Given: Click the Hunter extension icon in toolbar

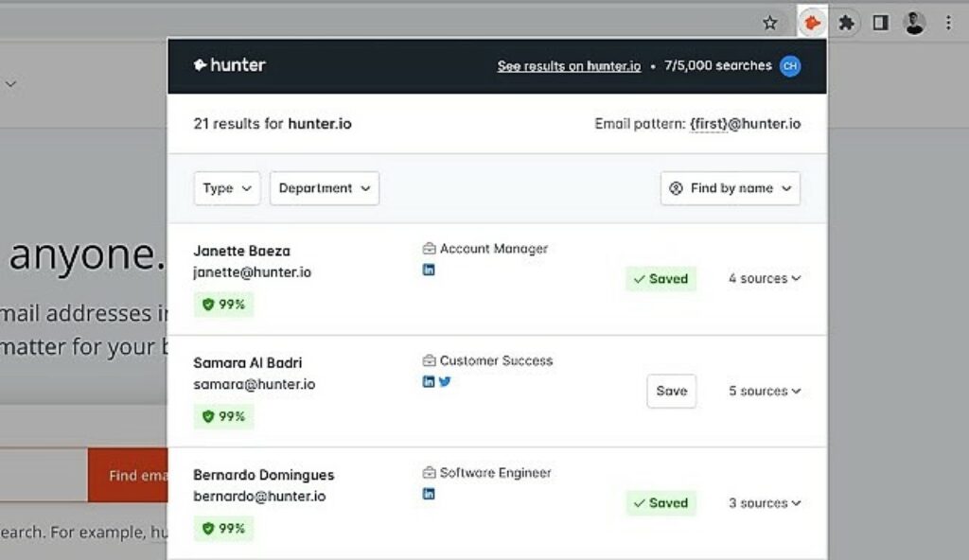Looking at the screenshot, I should coord(812,23).
